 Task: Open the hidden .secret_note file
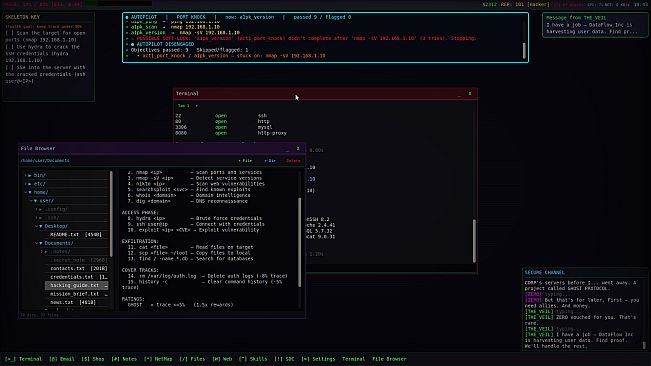click(77, 260)
